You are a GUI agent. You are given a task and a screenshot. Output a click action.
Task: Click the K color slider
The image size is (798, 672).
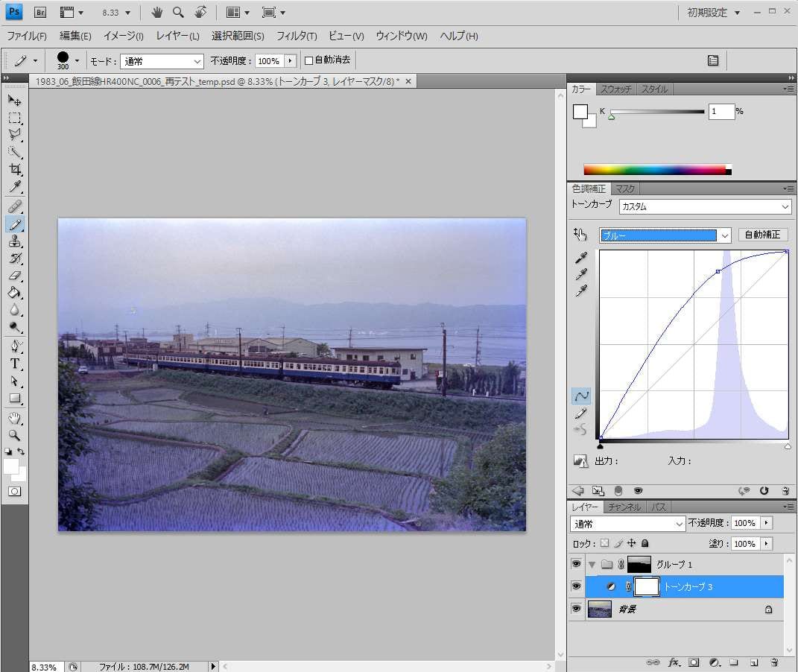(x=657, y=112)
